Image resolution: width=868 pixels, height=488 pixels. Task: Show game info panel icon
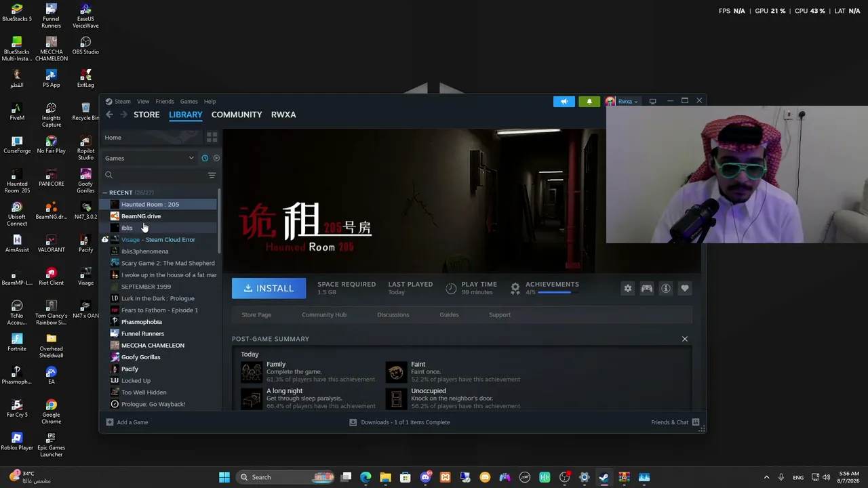(x=666, y=289)
